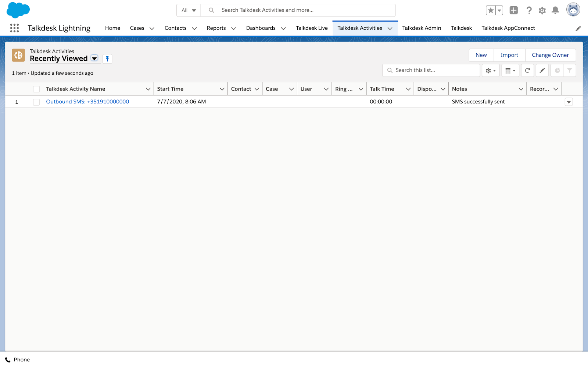Open the Cases tab
Viewport: 588px width, 368px height.
coord(137,28)
